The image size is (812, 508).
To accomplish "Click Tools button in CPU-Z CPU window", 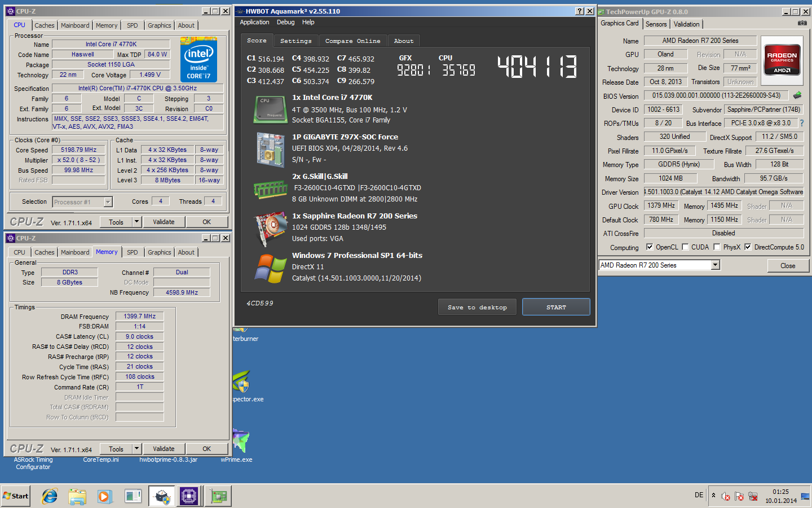I will click(116, 222).
